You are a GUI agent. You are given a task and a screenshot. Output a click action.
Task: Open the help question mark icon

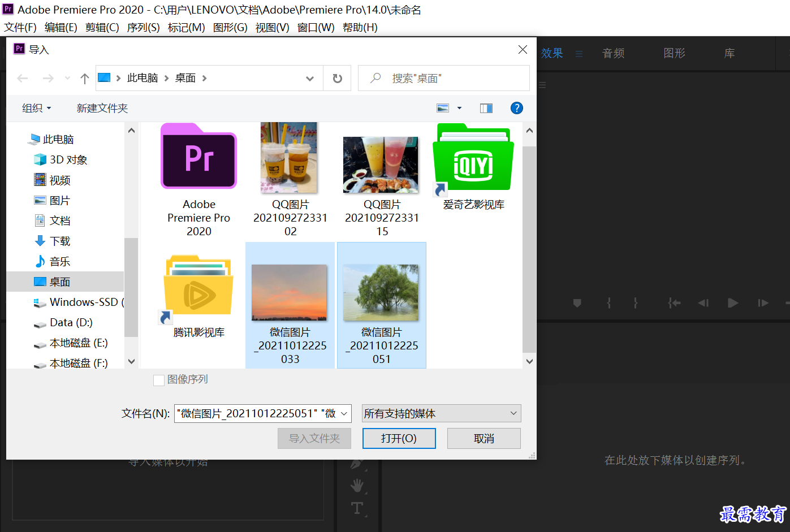(516, 108)
